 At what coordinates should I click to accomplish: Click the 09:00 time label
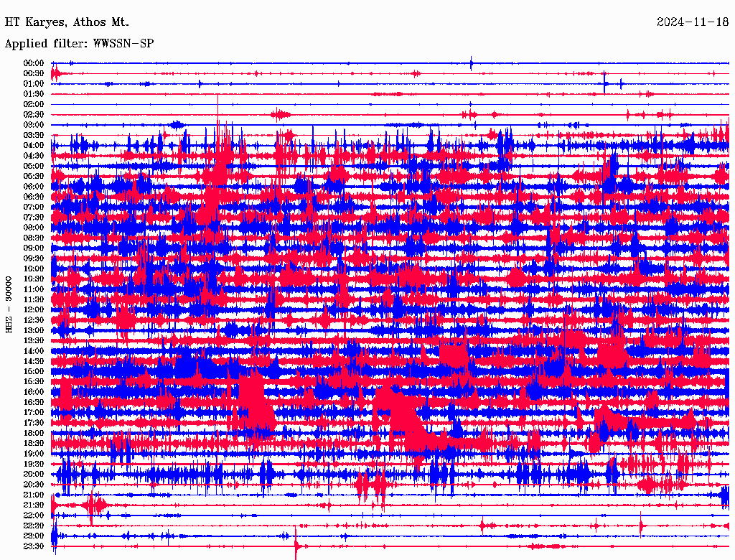tap(34, 248)
